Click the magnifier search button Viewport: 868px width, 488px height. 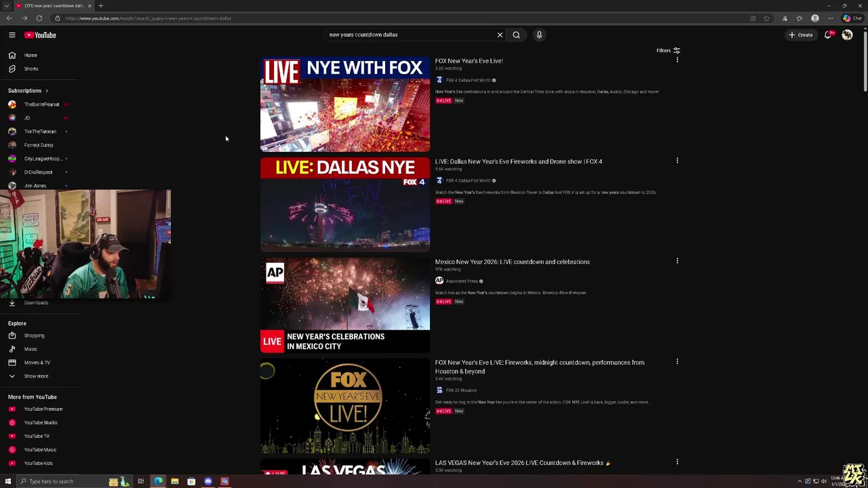point(516,35)
